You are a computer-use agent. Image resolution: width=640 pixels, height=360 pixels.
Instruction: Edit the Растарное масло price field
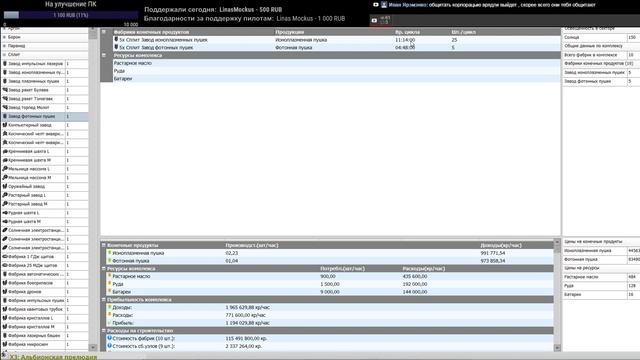pyautogui.click(x=633, y=277)
